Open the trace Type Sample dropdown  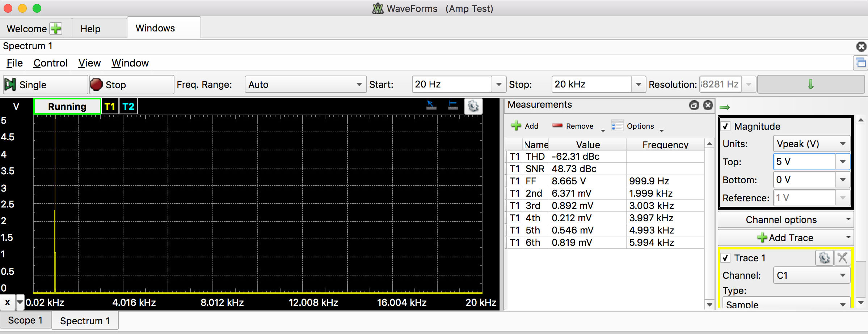point(786,303)
